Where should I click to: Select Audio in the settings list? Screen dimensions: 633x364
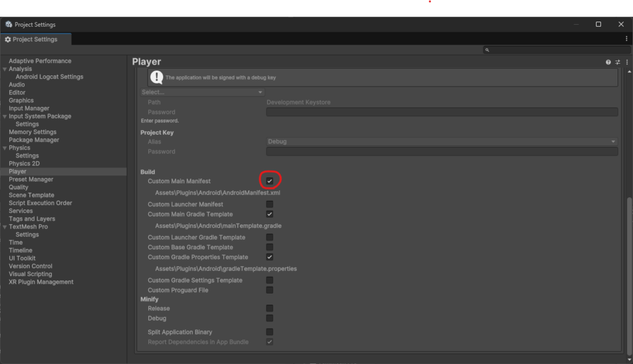pyautogui.click(x=17, y=85)
